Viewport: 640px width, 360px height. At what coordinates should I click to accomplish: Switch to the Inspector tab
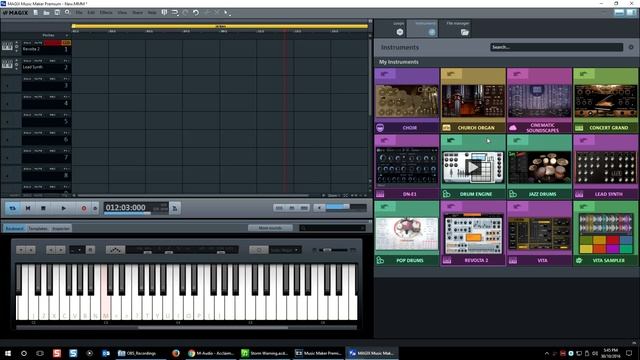[x=61, y=228]
